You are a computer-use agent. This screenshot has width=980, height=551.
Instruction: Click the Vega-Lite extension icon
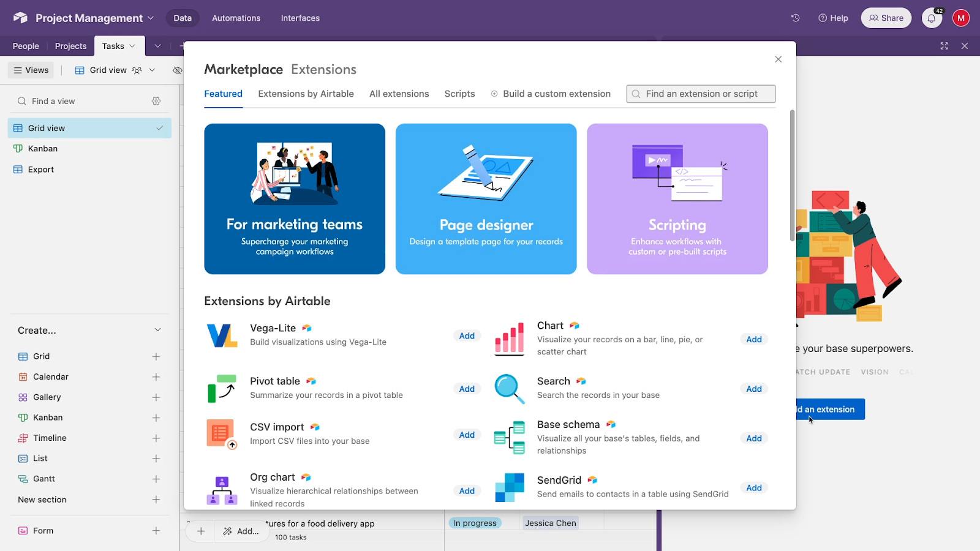222,335
